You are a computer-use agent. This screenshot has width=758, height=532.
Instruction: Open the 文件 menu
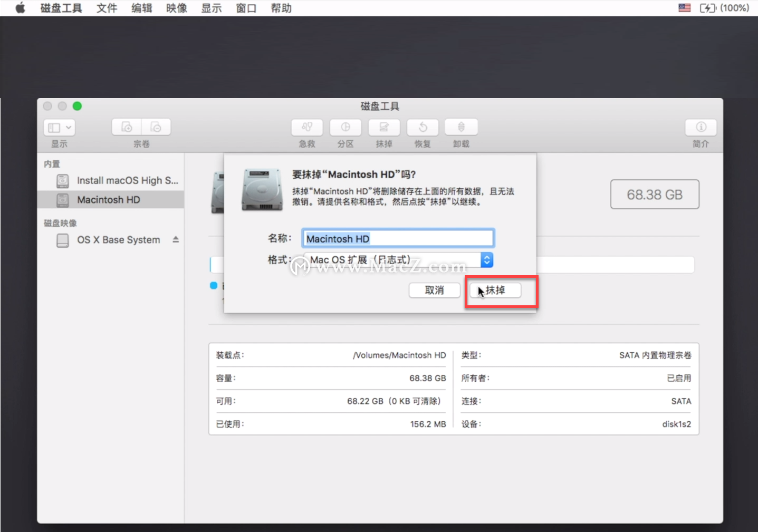pyautogui.click(x=107, y=8)
